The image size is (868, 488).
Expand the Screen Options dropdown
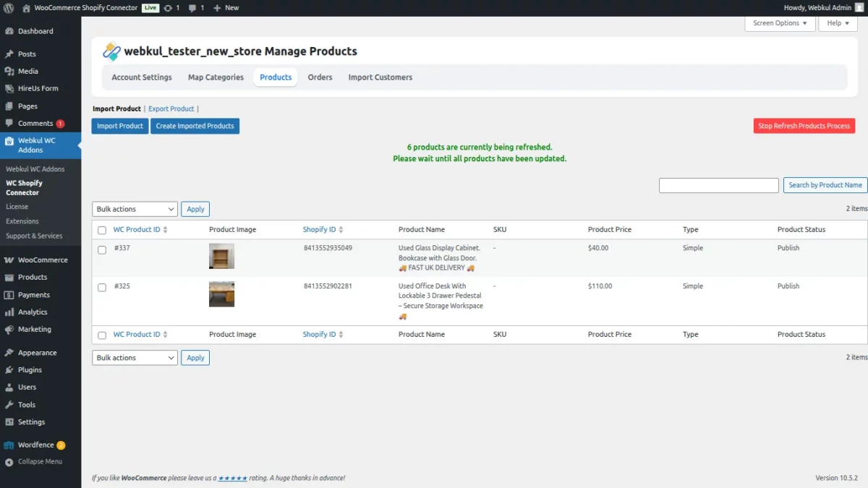[x=779, y=23]
